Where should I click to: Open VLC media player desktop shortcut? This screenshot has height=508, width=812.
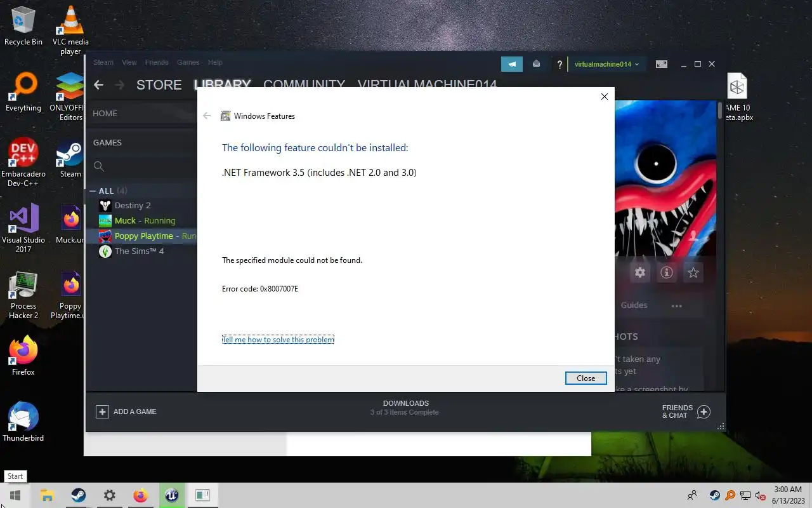(70, 30)
